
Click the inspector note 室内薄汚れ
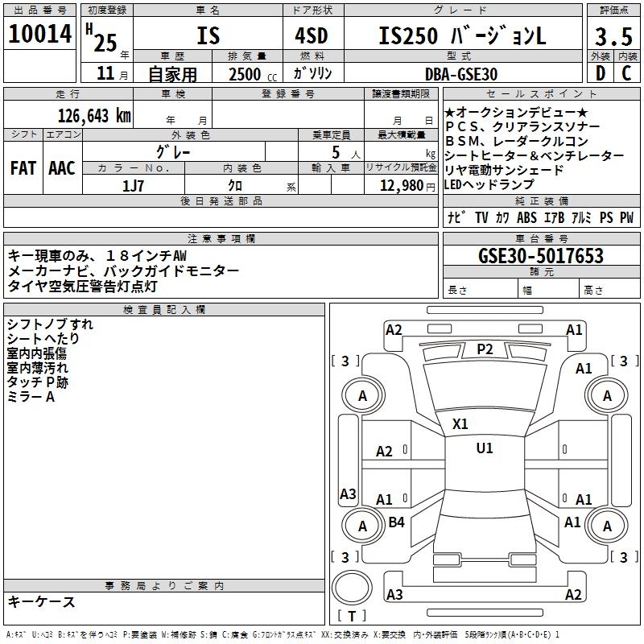[x=37, y=368]
